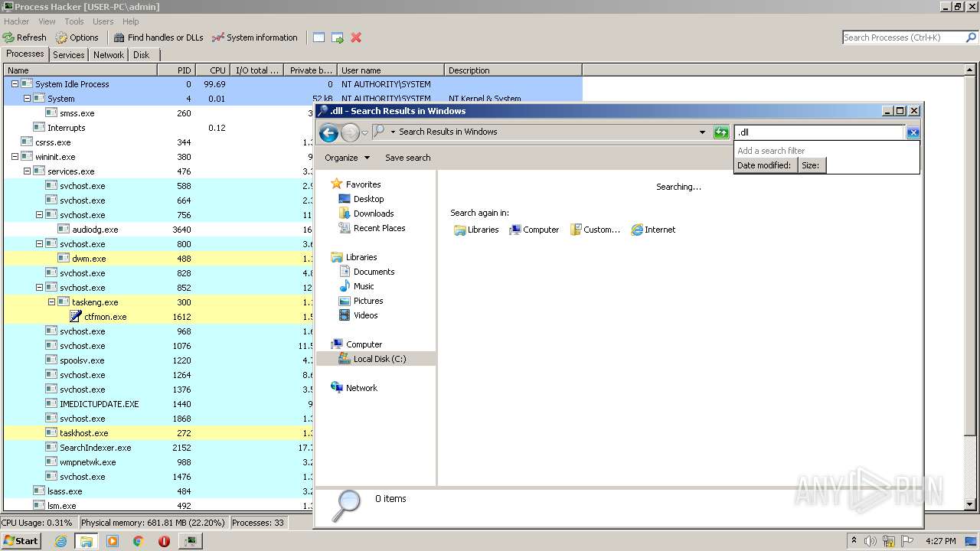
Task: Open Options in the Process Hacker toolbar
Action: (77, 37)
